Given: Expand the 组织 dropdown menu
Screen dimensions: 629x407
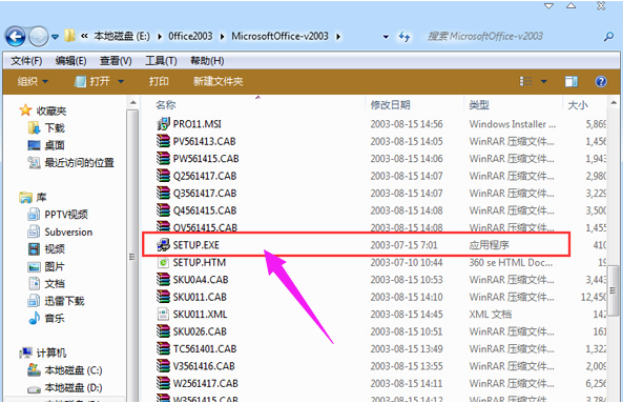Looking at the screenshot, I should point(34,81).
